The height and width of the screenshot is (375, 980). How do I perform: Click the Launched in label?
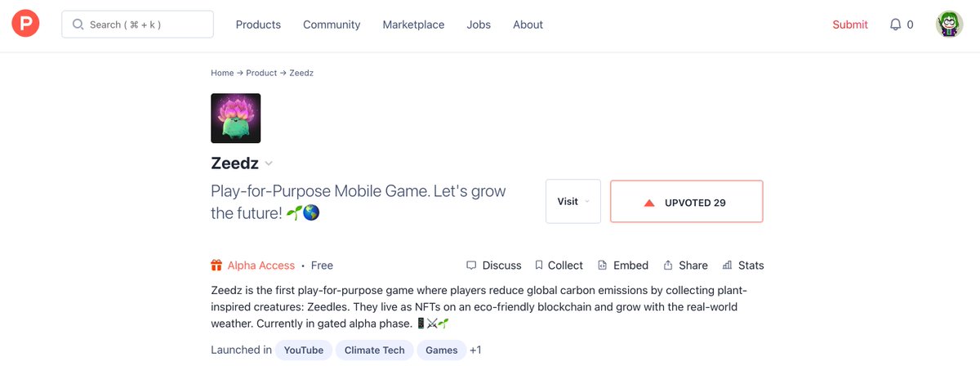tap(241, 350)
